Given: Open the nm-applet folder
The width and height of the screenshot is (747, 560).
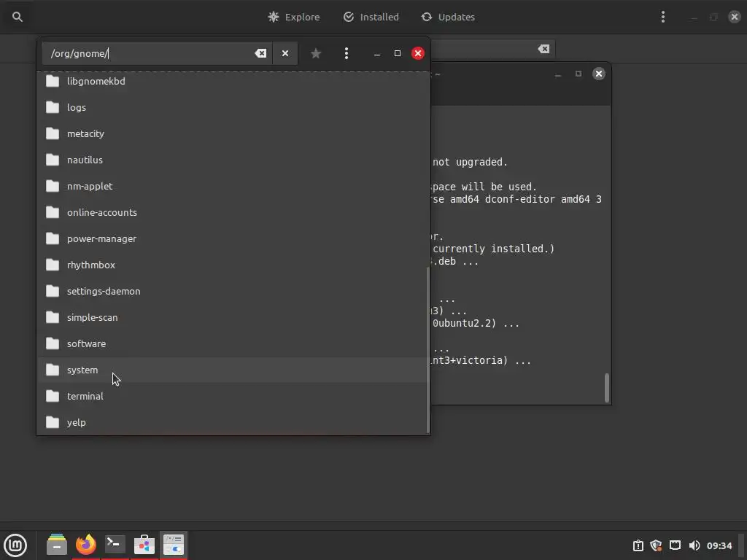Looking at the screenshot, I should 232,186.
